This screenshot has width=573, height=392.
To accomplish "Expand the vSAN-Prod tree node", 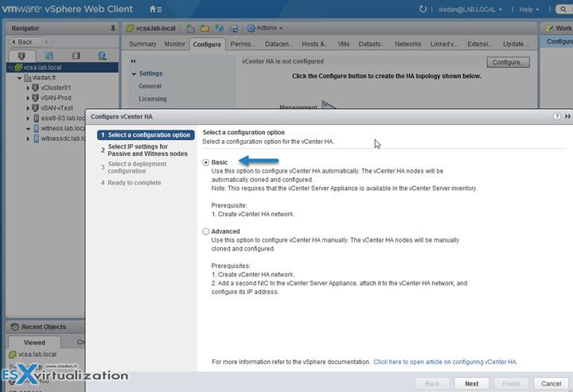I will point(28,98).
